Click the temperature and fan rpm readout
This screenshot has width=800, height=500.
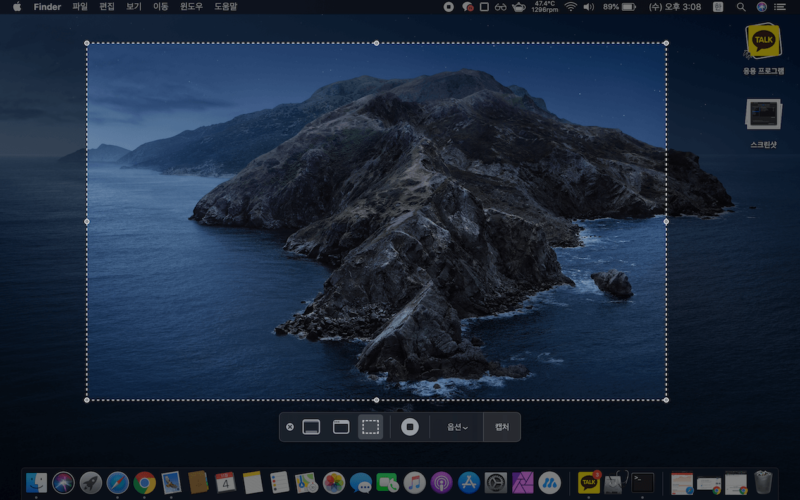[x=545, y=7]
